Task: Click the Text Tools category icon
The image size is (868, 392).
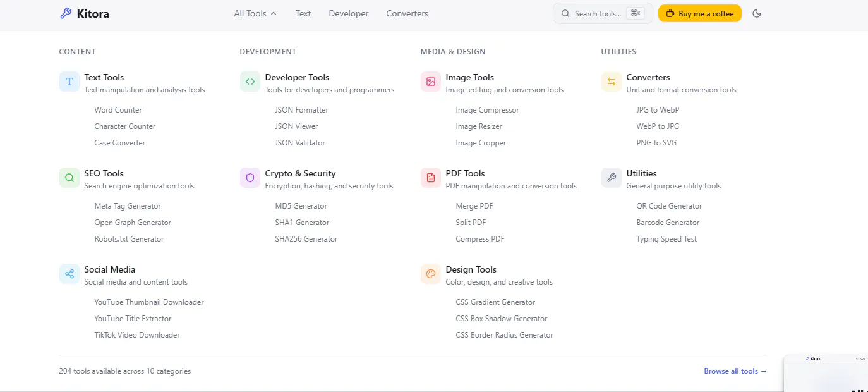Action: click(69, 82)
